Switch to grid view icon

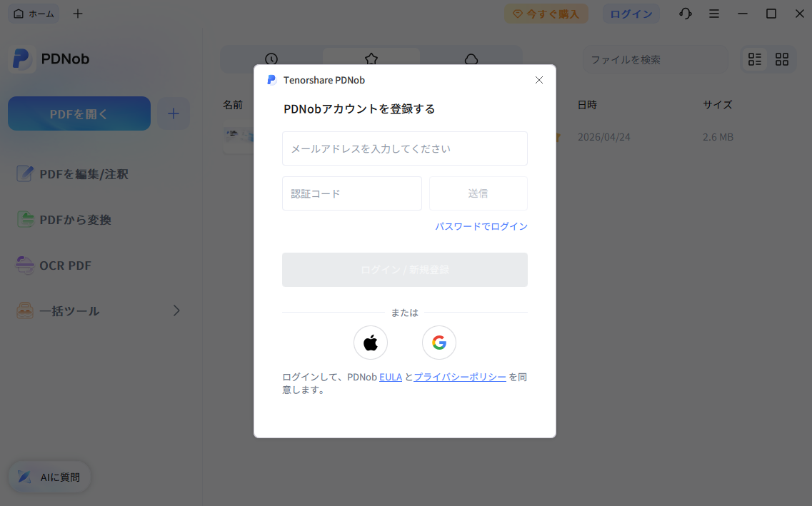click(782, 59)
